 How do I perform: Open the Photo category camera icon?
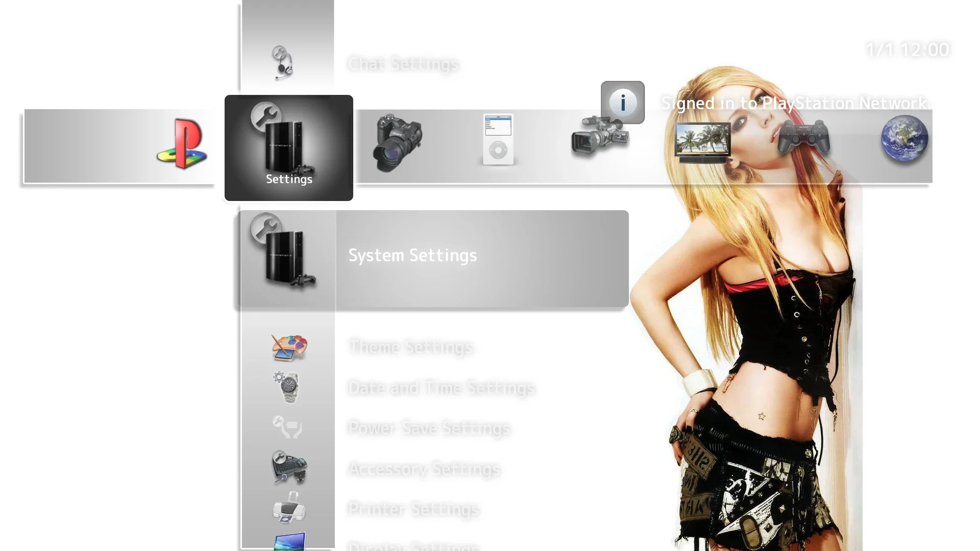point(398,143)
